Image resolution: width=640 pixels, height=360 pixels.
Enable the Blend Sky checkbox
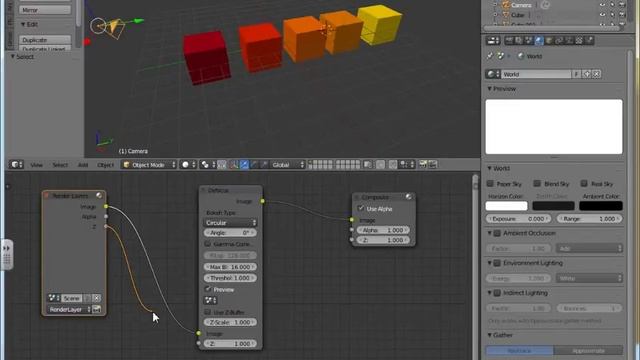click(x=538, y=183)
